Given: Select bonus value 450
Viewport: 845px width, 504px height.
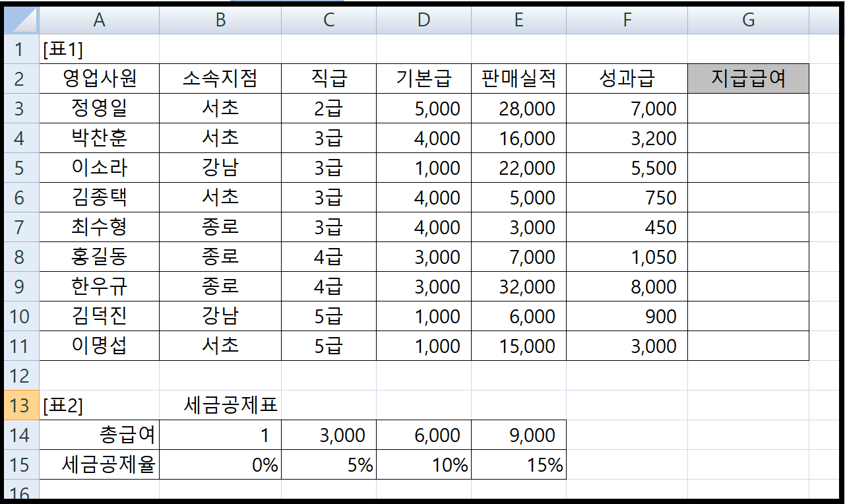Looking at the screenshot, I should (x=627, y=227).
